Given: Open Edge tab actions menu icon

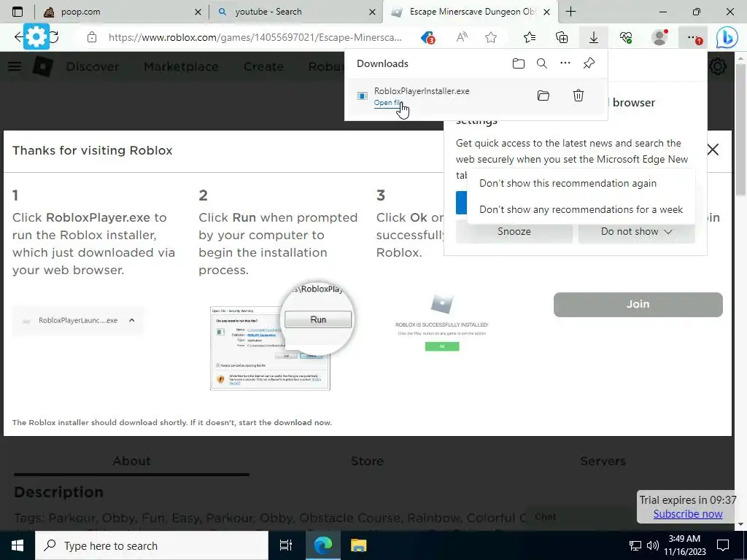Looking at the screenshot, I should pyautogui.click(x=18, y=12).
